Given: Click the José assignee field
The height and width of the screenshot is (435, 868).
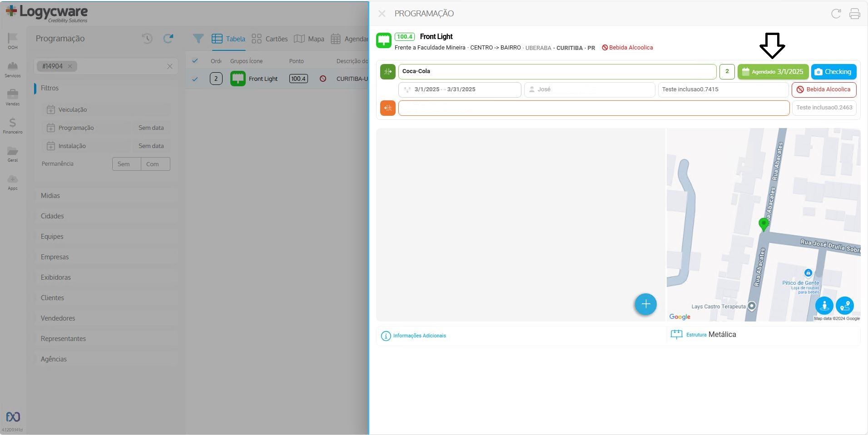Looking at the screenshot, I should coord(590,89).
